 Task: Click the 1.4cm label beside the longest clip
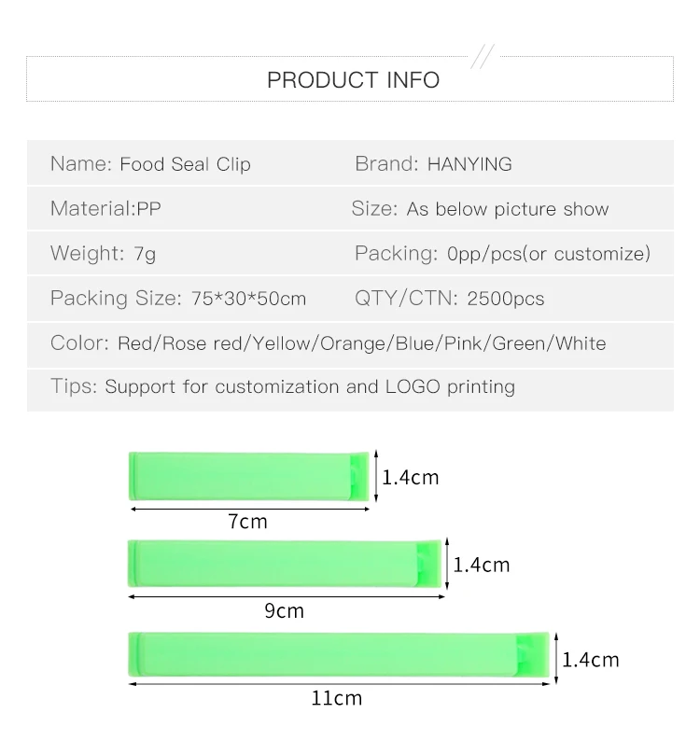[590, 660]
